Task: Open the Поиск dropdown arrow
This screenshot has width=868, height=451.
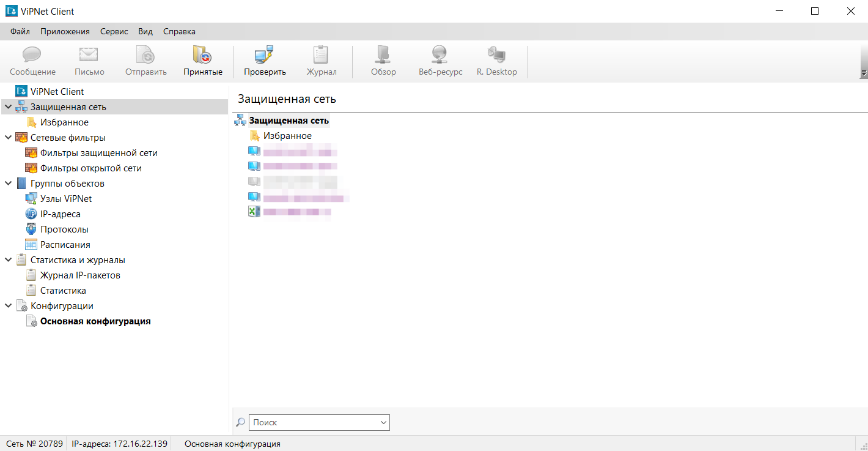Action: pos(383,422)
